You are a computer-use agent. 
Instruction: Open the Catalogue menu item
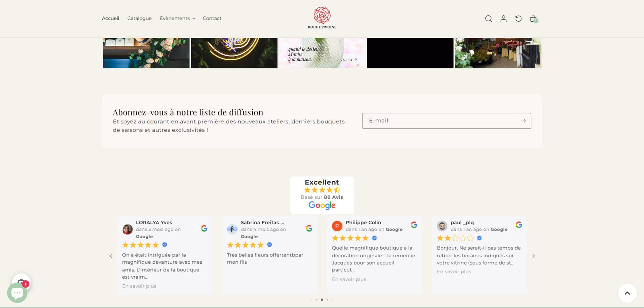point(140,18)
